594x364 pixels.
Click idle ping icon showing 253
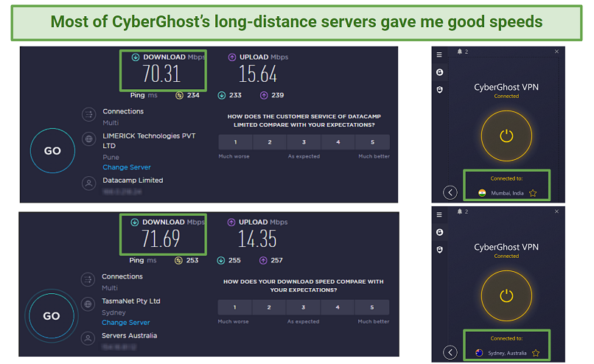pyautogui.click(x=178, y=261)
